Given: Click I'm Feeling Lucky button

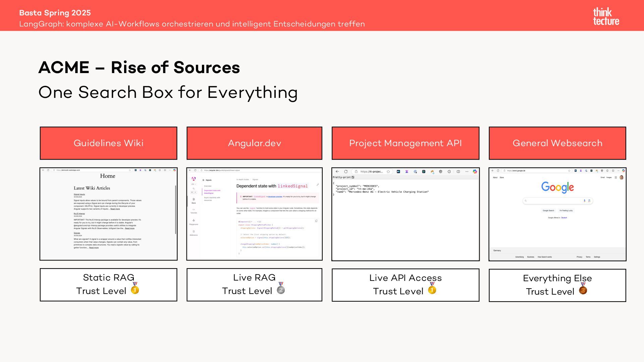Looking at the screenshot, I should [x=566, y=210].
